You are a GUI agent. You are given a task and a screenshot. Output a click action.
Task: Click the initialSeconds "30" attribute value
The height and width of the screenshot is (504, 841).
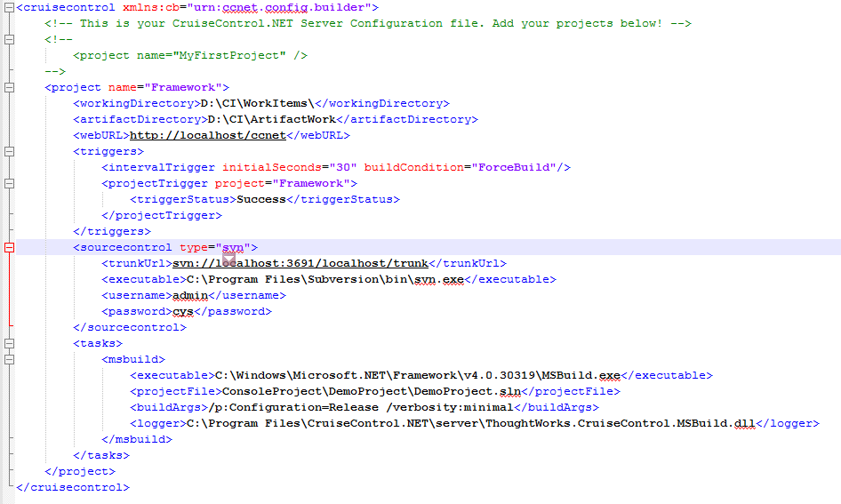coord(342,168)
